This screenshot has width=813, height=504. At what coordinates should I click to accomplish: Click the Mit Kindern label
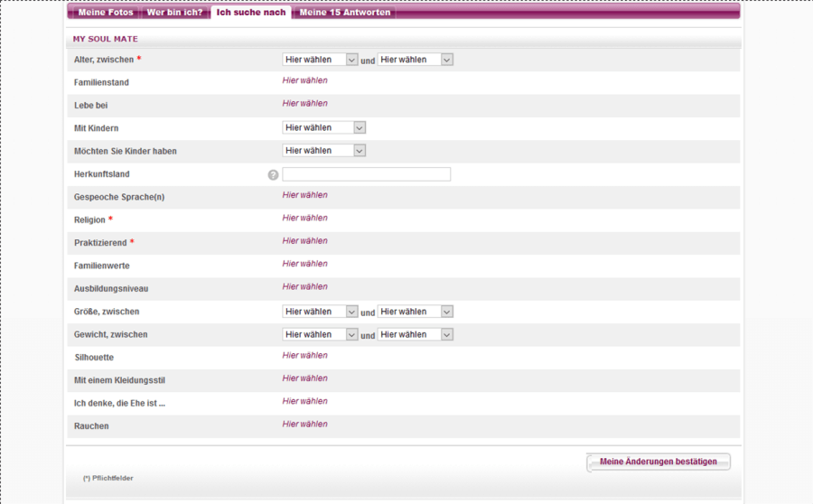(96, 128)
